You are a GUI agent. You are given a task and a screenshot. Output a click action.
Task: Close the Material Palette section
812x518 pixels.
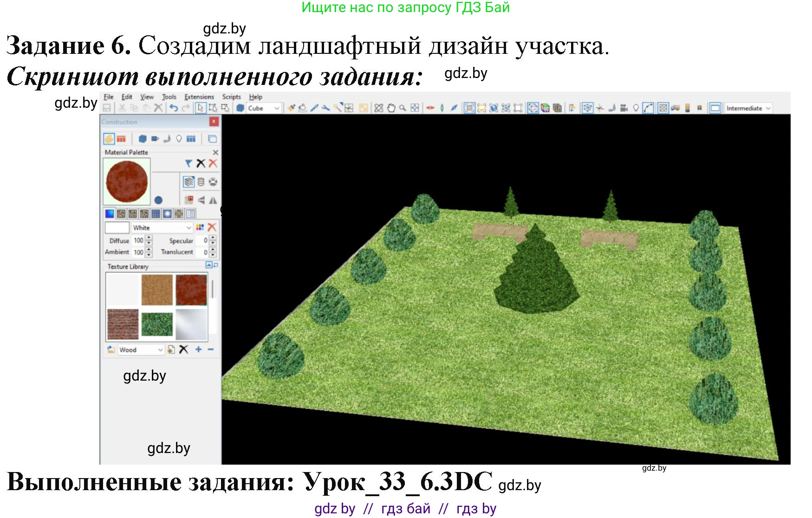[x=215, y=152]
